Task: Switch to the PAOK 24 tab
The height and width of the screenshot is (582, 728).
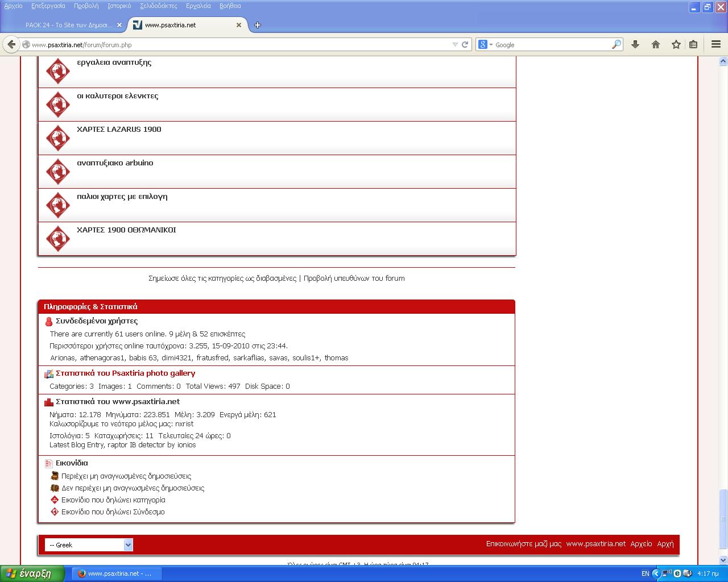Action: point(68,25)
